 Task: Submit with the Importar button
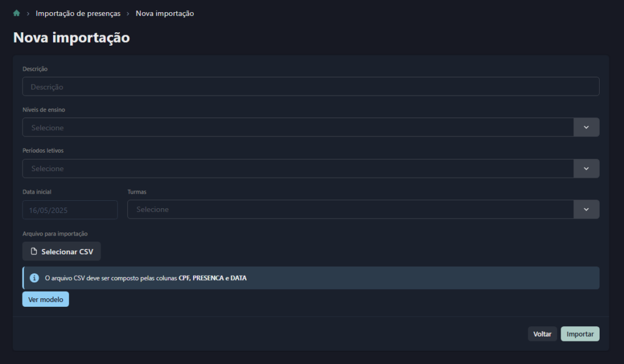580,334
